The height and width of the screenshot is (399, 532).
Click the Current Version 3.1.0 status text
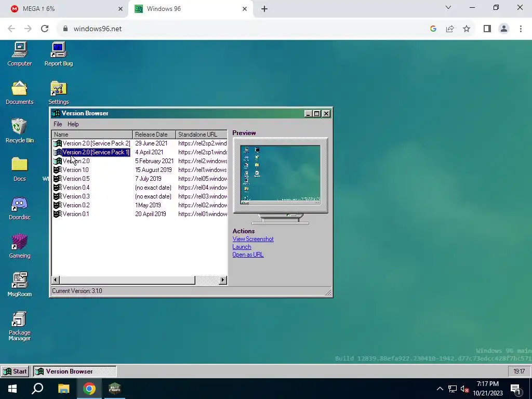click(77, 291)
